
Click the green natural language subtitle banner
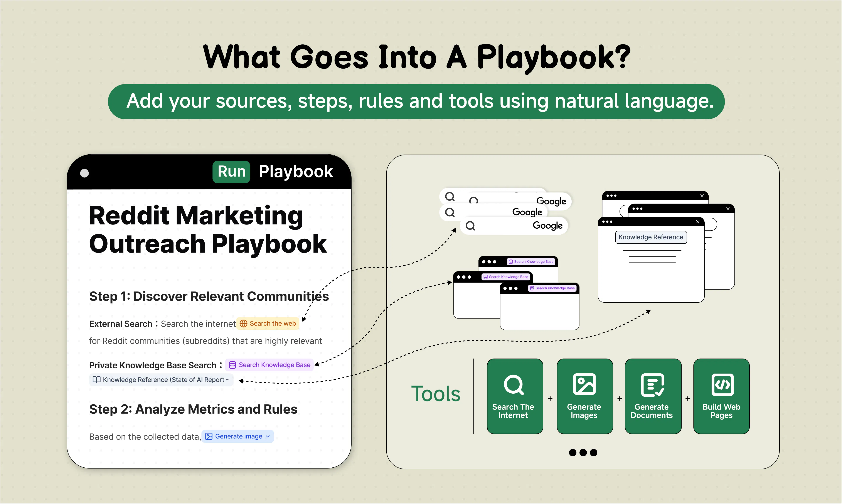(416, 101)
